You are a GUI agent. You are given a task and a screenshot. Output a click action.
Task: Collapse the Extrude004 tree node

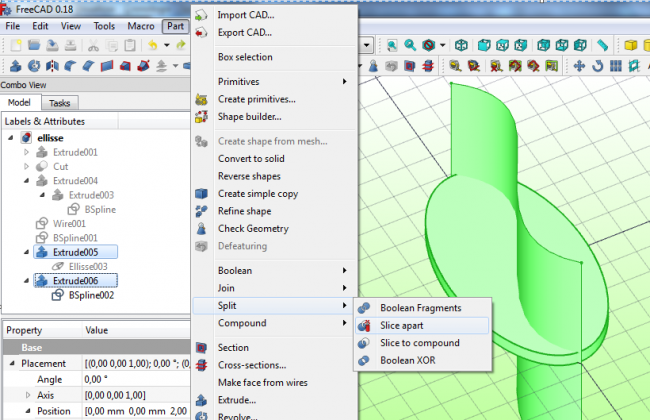coord(26,181)
